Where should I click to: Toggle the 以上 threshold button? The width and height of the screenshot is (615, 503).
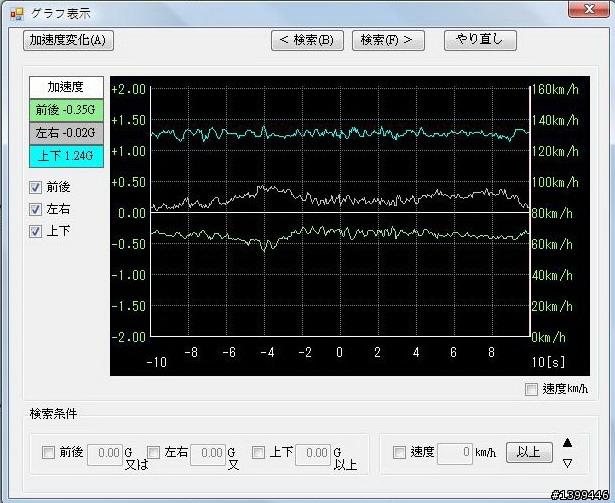point(529,452)
